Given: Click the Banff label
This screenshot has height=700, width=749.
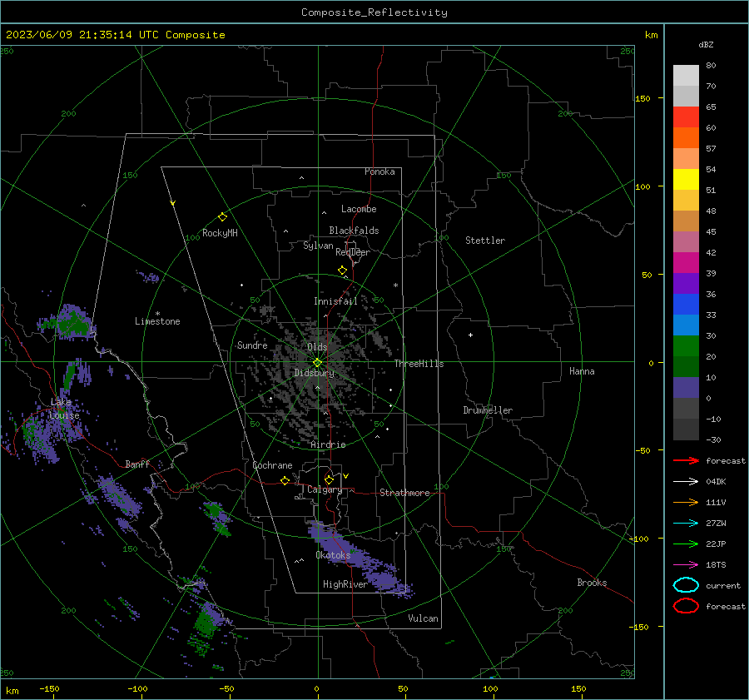Looking at the screenshot, I should pos(137,464).
